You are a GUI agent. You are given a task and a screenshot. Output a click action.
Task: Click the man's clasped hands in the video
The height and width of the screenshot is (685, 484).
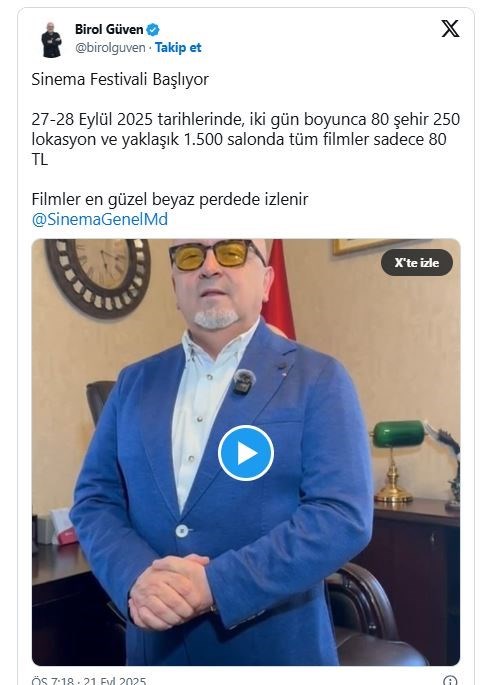(x=171, y=590)
